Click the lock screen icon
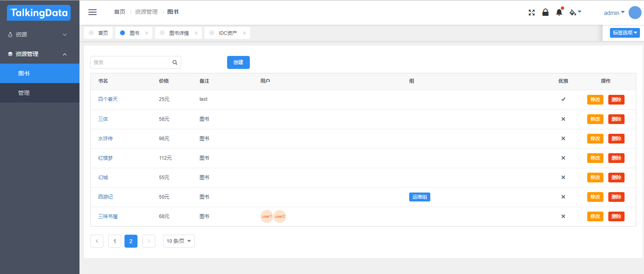Screen dimensions: 644x274 point(545,13)
